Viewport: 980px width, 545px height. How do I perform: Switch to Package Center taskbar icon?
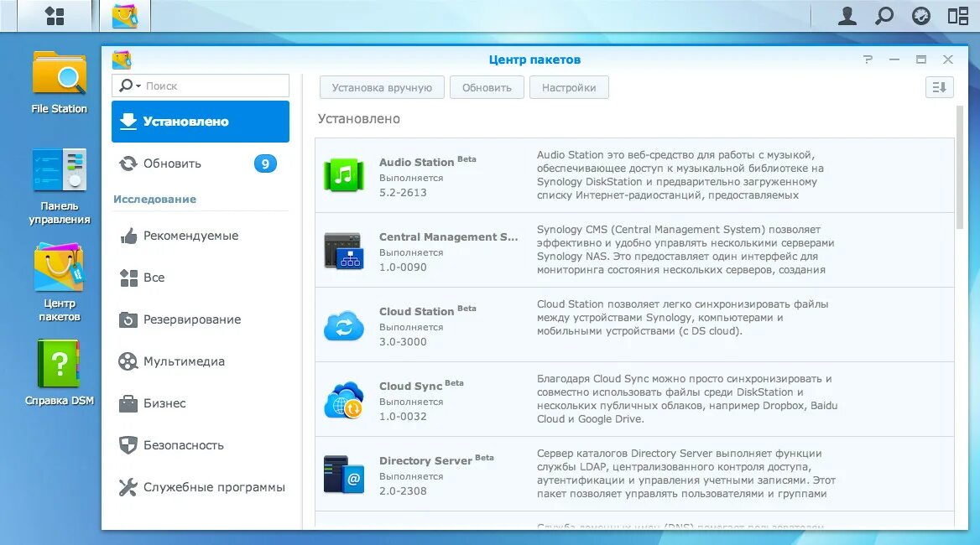tap(125, 16)
